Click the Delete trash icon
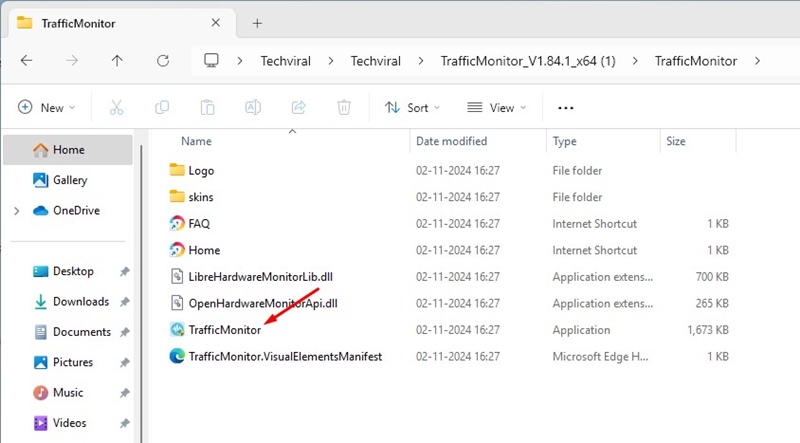This screenshot has width=800, height=443. coord(344,108)
